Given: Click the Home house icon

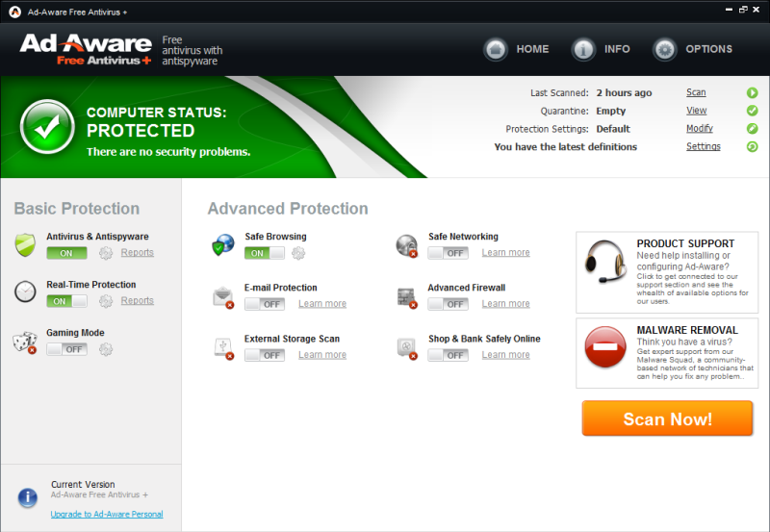Looking at the screenshot, I should point(496,49).
